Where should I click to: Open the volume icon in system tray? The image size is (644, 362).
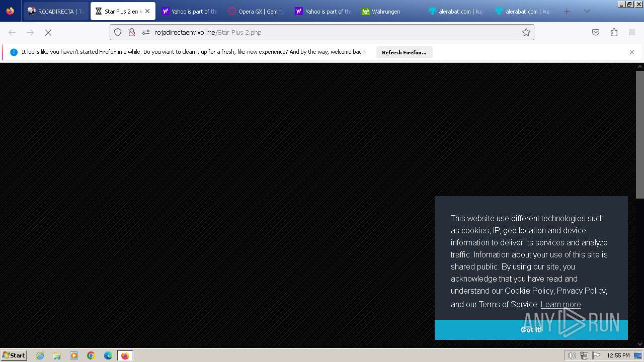click(572, 355)
